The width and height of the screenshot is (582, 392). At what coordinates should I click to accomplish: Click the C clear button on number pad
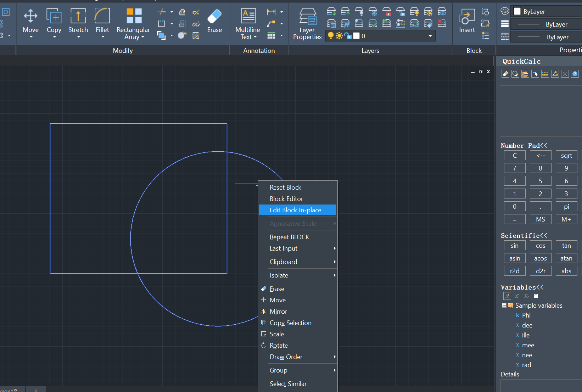click(515, 155)
